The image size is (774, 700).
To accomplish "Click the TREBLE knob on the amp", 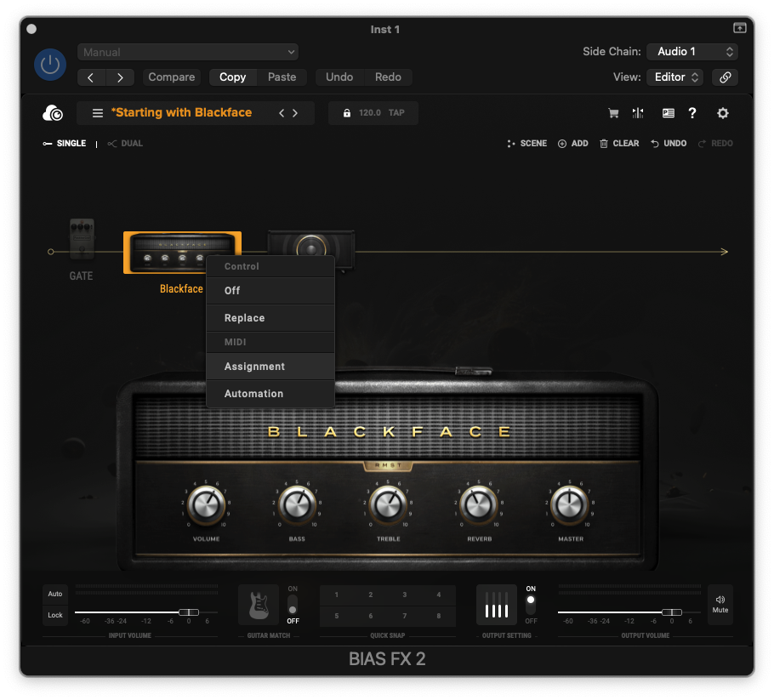I will click(x=388, y=505).
